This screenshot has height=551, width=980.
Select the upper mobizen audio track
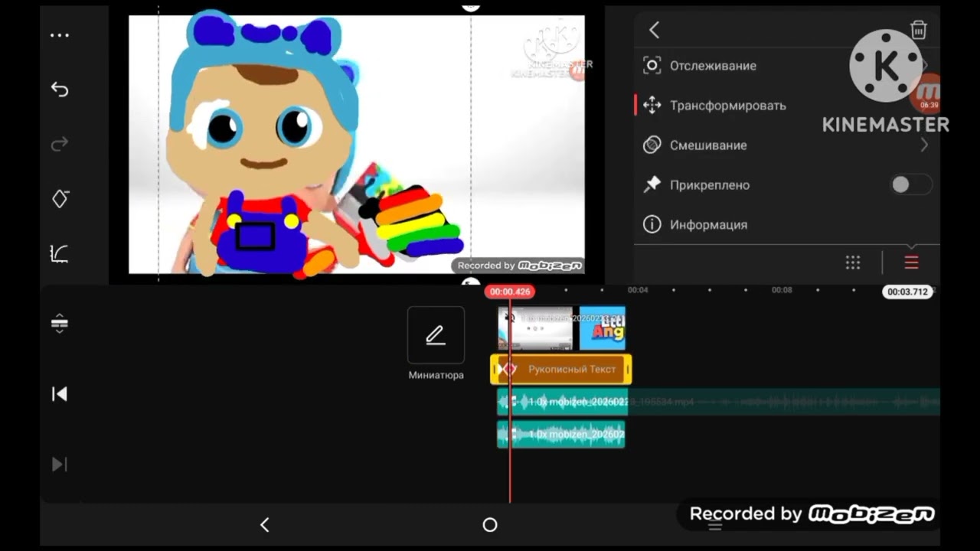pos(563,402)
